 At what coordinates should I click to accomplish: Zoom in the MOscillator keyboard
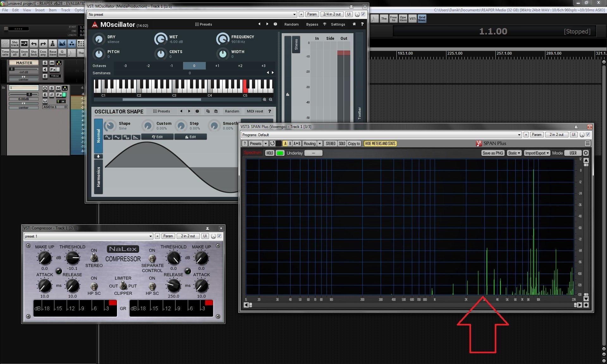[265, 100]
